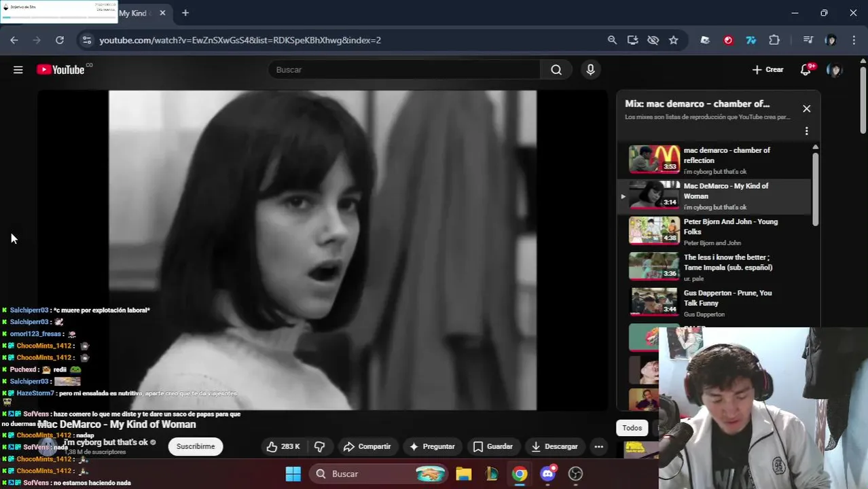Image resolution: width=868 pixels, height=489 pixels.
Task: Open a new browser tab
Action: [x=185, y=13]
